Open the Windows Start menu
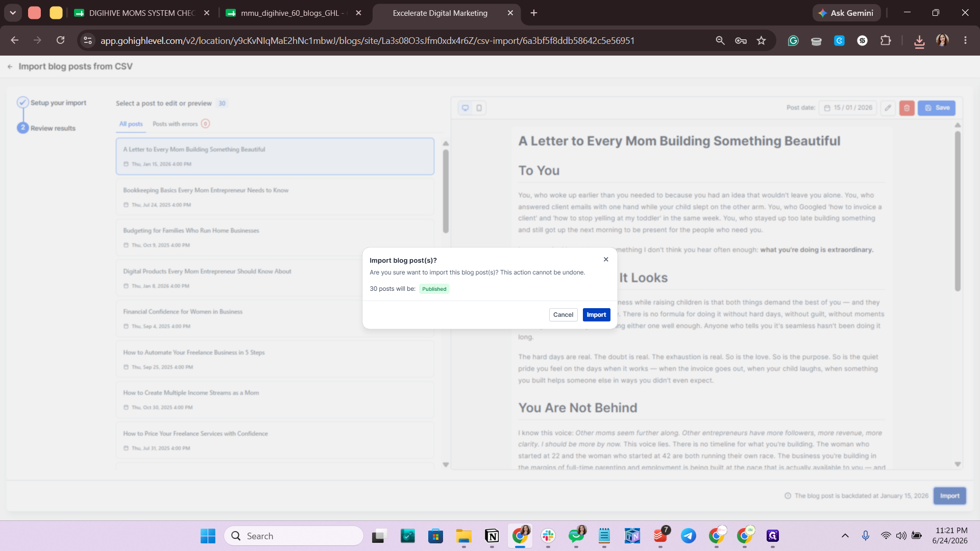The width and height of the screenshot is (980, 551). click(x=208, y=536)
